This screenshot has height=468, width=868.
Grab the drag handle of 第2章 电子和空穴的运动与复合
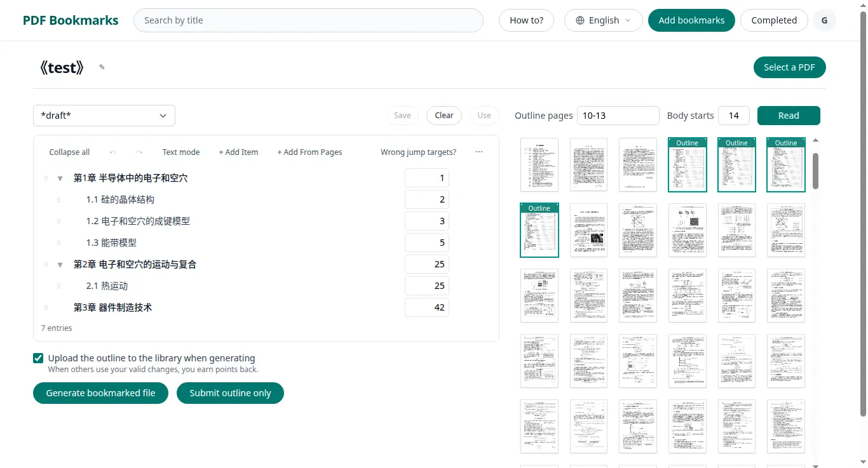coord(46,265)
